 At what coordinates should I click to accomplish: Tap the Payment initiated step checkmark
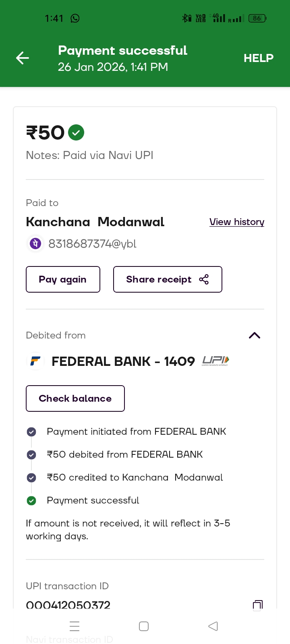coord(31,432)
